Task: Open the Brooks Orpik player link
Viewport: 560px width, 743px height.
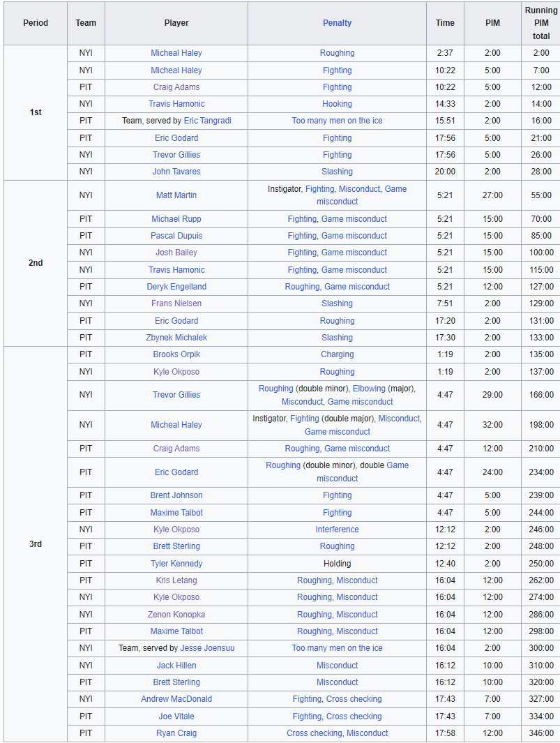Action: coord(176,354)
